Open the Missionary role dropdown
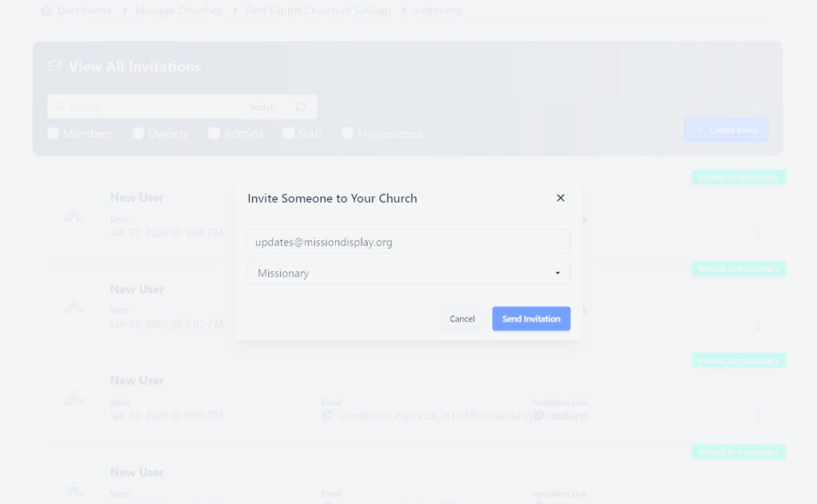817x504 pixels. pyautogui.click(x=408, y=273)
